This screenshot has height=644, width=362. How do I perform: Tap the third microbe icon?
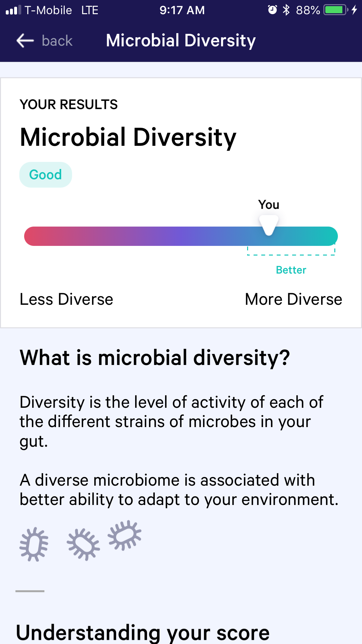pos(125,535)
